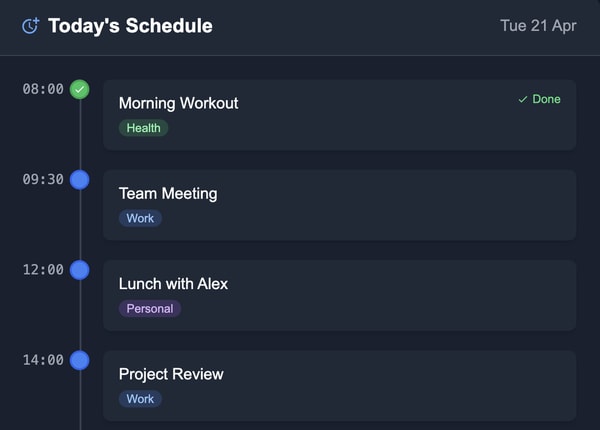Select the 14:00 time label
600x430 pixels.
click(x=43, y=359)
